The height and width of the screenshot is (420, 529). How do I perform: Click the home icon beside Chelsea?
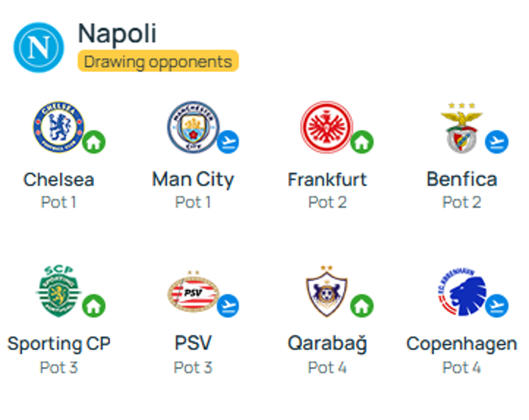point(93,141)
